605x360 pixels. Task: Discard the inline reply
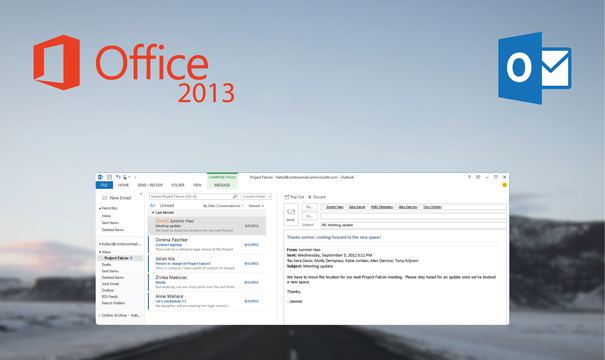click(316, 197)
